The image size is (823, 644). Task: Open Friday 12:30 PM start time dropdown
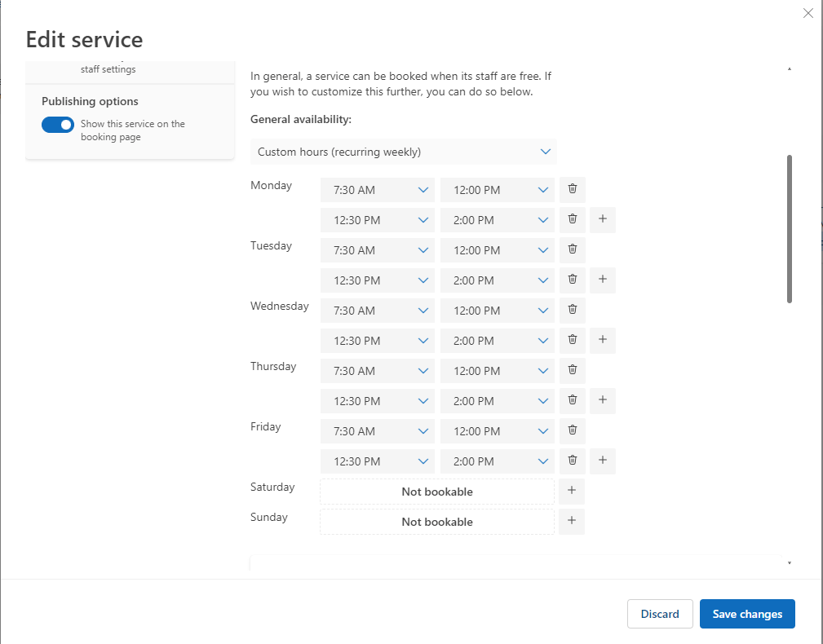pyautogui.click(x=378, y=461)
